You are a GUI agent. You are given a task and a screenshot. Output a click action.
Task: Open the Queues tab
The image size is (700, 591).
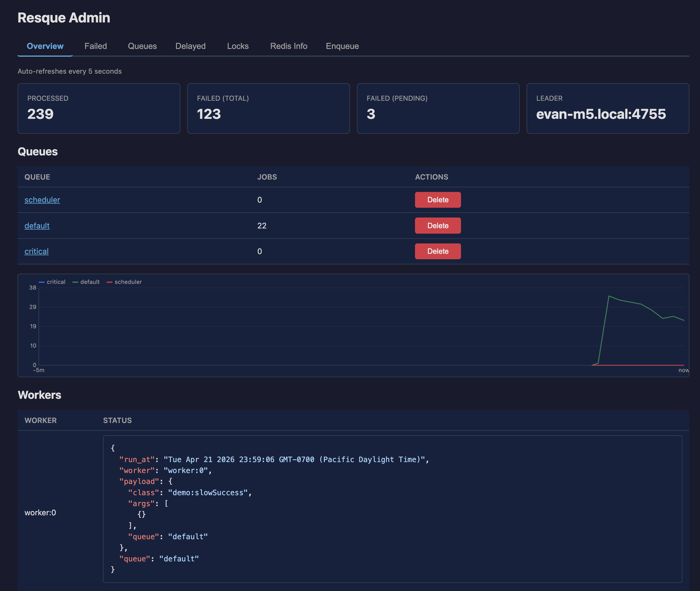click(142, 46)
